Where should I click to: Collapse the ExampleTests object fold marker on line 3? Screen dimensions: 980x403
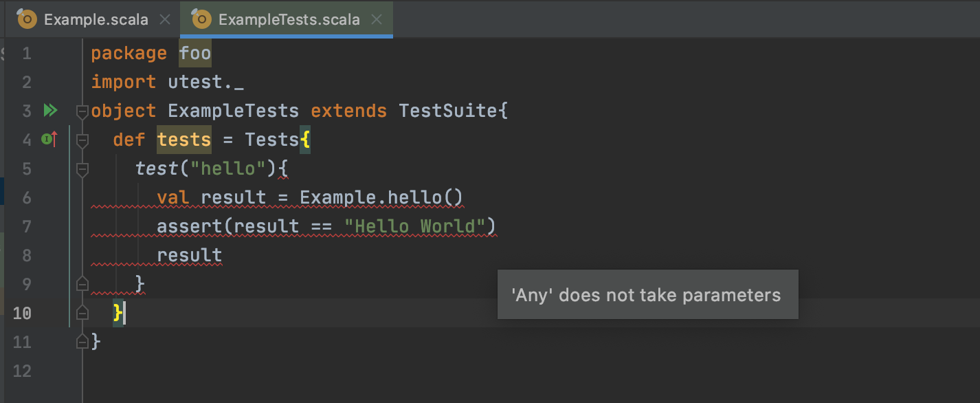click(x=82, y=110)
